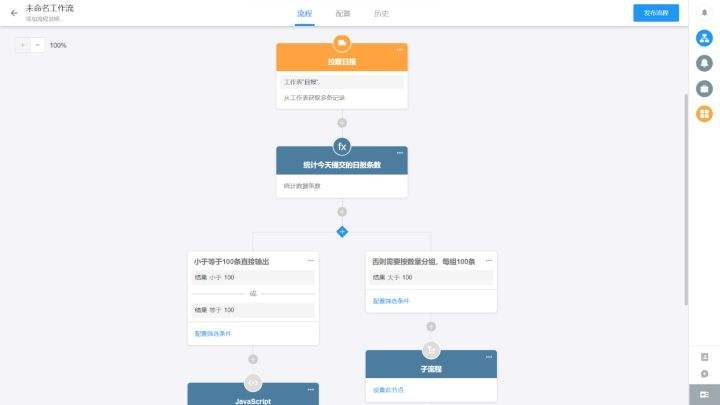The image size is (720, 405).
Task: Click the orange trigger node circle icon
Action: (x=342, y=43)
